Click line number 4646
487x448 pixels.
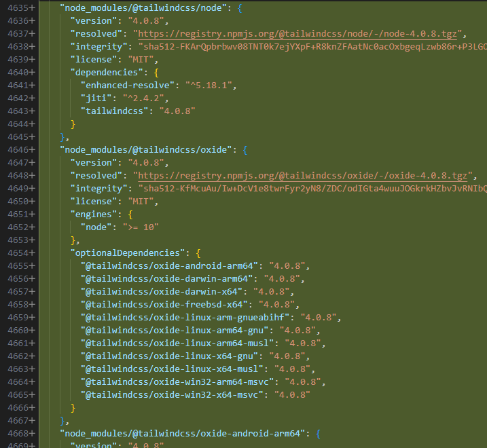[x=18, y=149]
